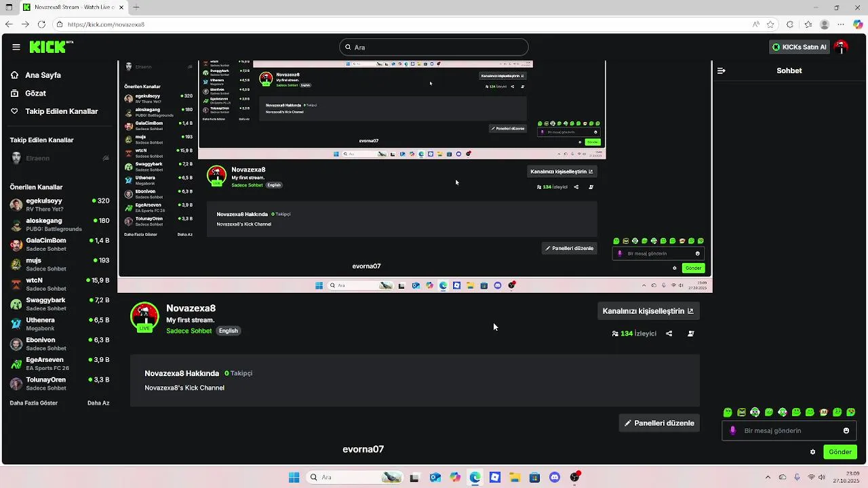Screen dimensions: 868x488
Task: Open recommended channel Swaggybark
Action: click(59, 304)
